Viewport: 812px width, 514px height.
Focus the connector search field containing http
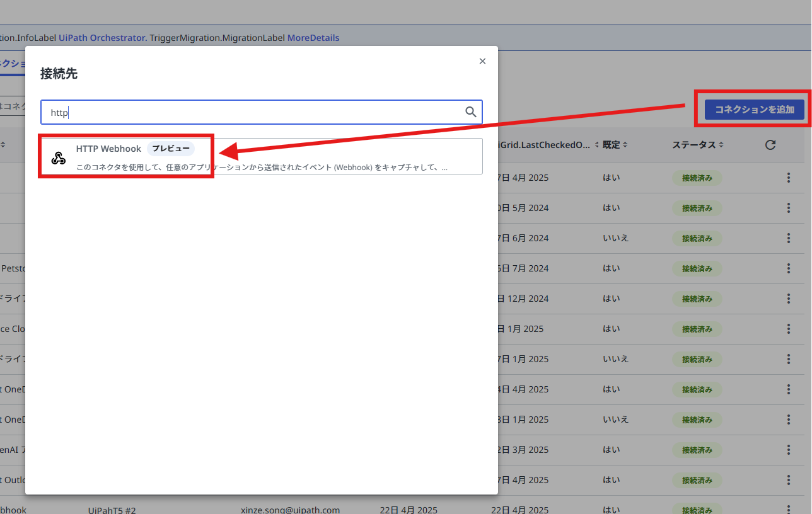(x=262, y=112)
